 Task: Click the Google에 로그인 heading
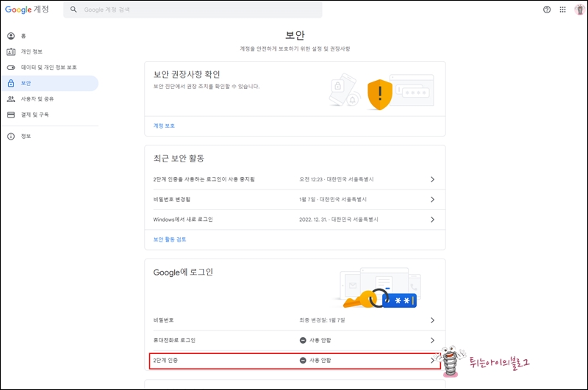click(x=183, y=272)
